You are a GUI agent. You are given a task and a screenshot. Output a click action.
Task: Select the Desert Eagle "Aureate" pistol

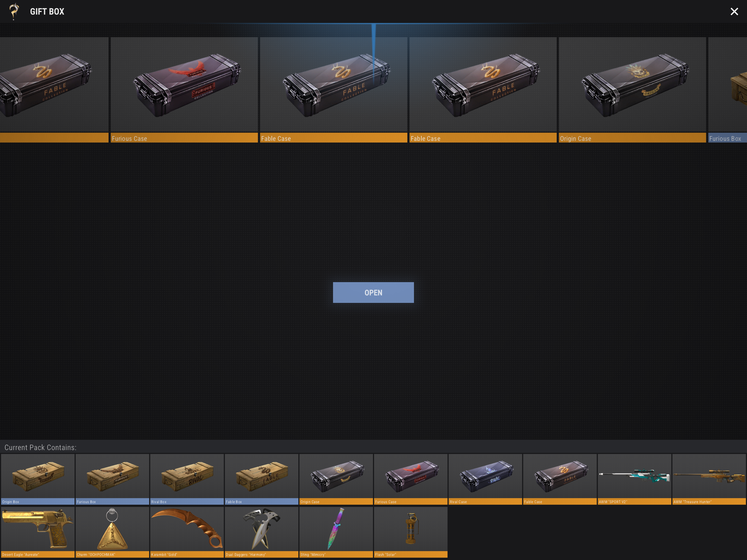37,531
